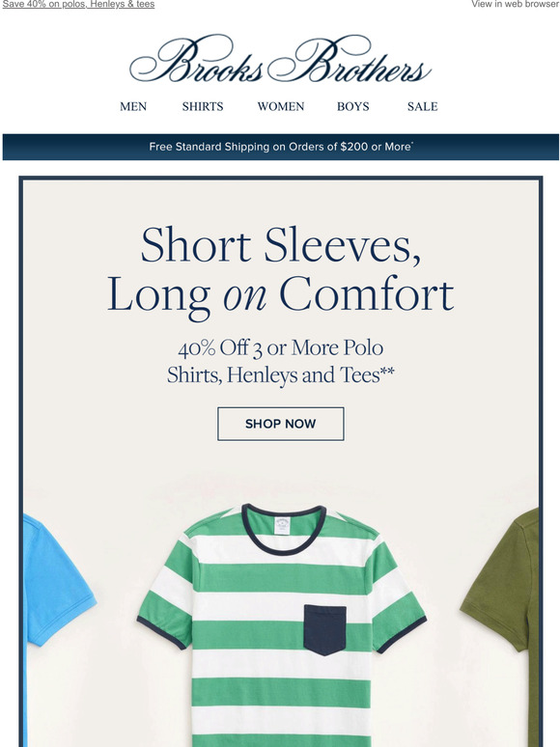Image resolution: width=560 pixels, height=747 pixels.
Task: Click the Brooks Brothers script logo
Action: coord(280,59)
